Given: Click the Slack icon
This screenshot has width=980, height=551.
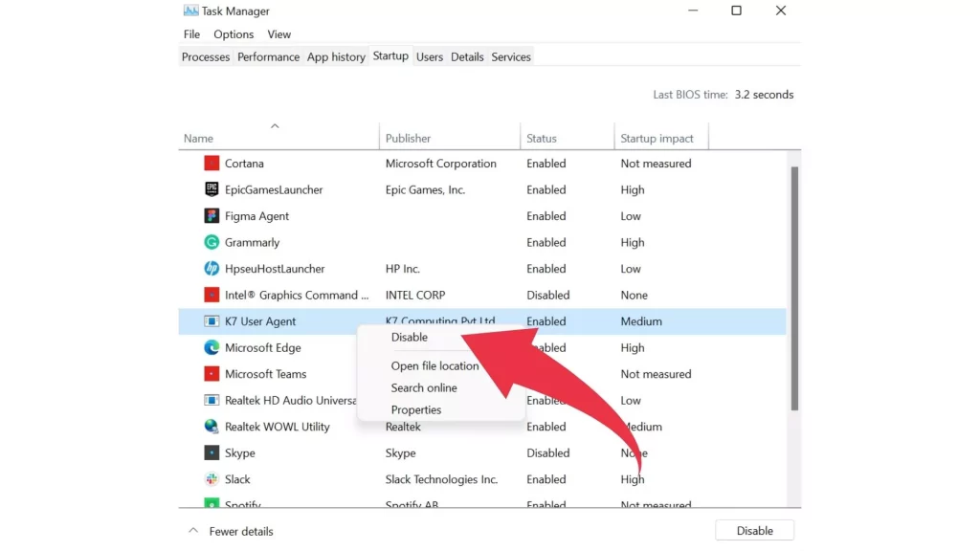Looking at the screenshot, I should pyautogui.click(x=212, y=479).
